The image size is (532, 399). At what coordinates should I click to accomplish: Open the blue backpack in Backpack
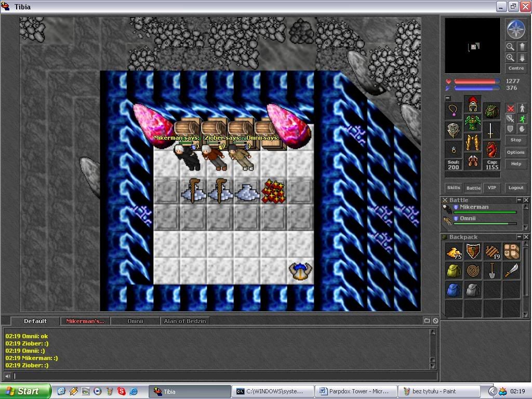point(454,291)
